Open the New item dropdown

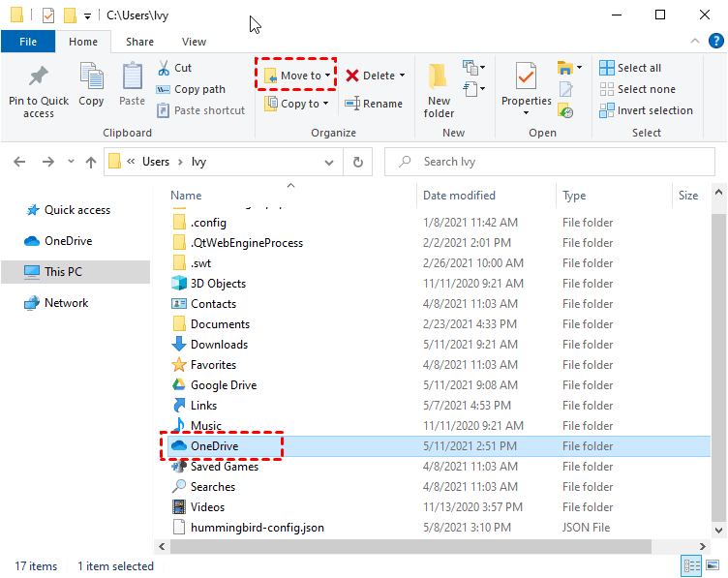coord(474,68)
